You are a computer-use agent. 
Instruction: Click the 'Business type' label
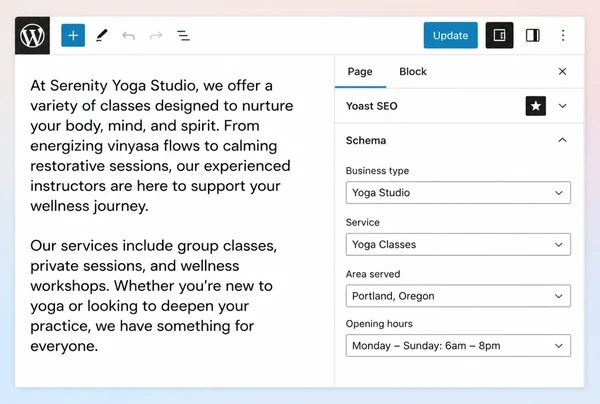[377, 171]
